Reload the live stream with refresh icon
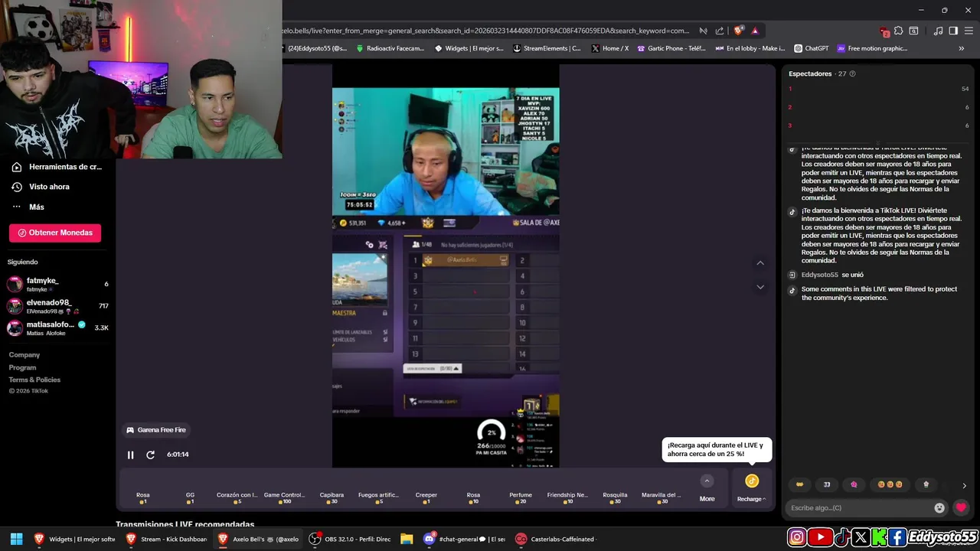This screenshot has height=551, width=980. point(151,455)
